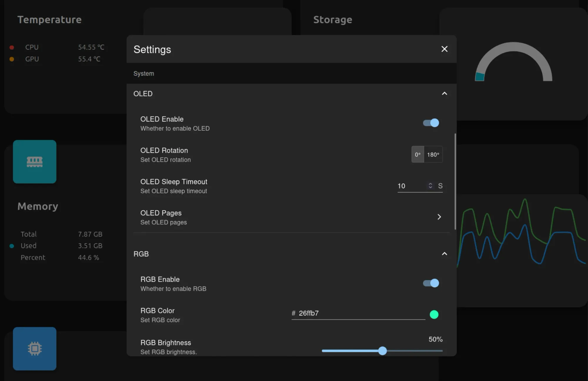Click the Storage card heading in dashboard
Screen dimensions: 588x381
click(333, 20)
